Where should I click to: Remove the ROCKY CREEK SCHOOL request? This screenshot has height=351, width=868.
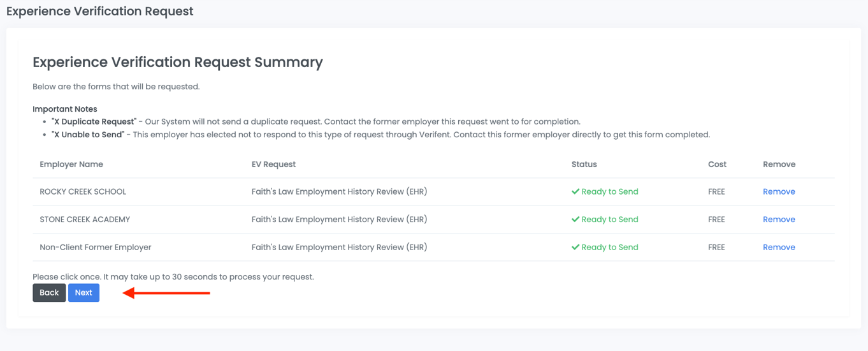(x=778, y=191)
